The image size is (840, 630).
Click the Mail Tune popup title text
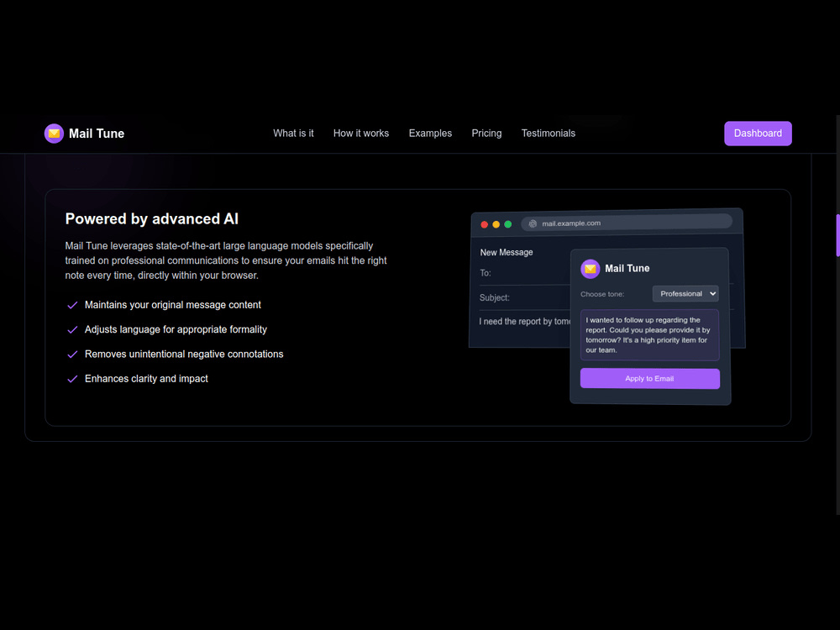coord(627,269)
